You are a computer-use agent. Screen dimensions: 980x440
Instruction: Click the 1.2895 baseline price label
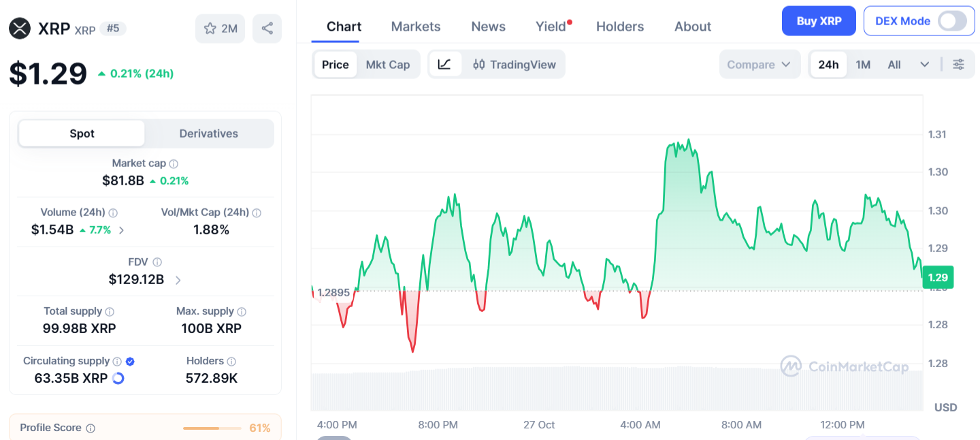[x=333, y=293]
